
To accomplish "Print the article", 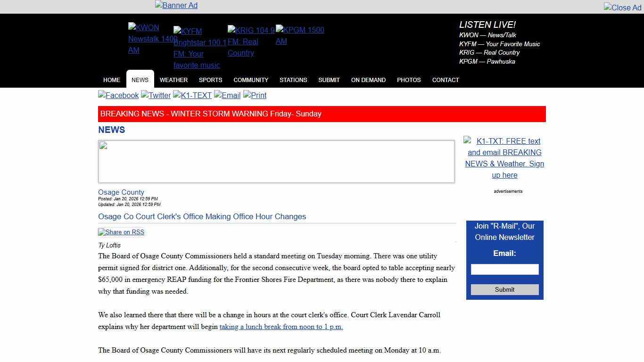I will [255, 95].
